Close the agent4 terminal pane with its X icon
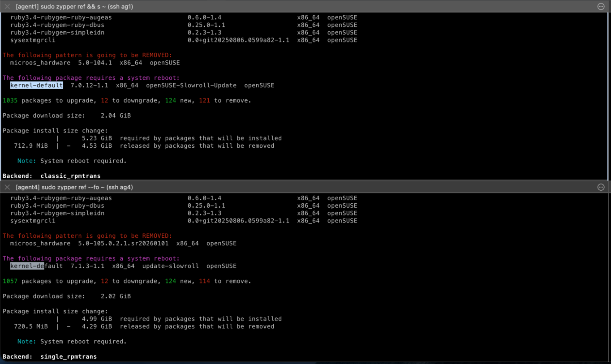 (x=7, y=187)
